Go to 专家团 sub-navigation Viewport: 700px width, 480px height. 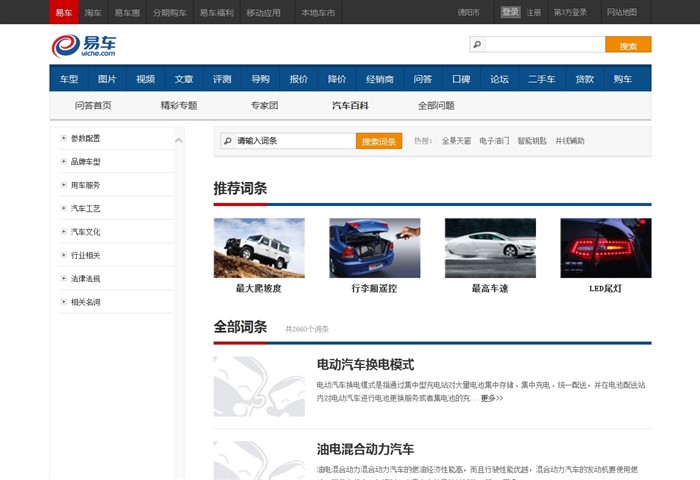coord(265,105)
